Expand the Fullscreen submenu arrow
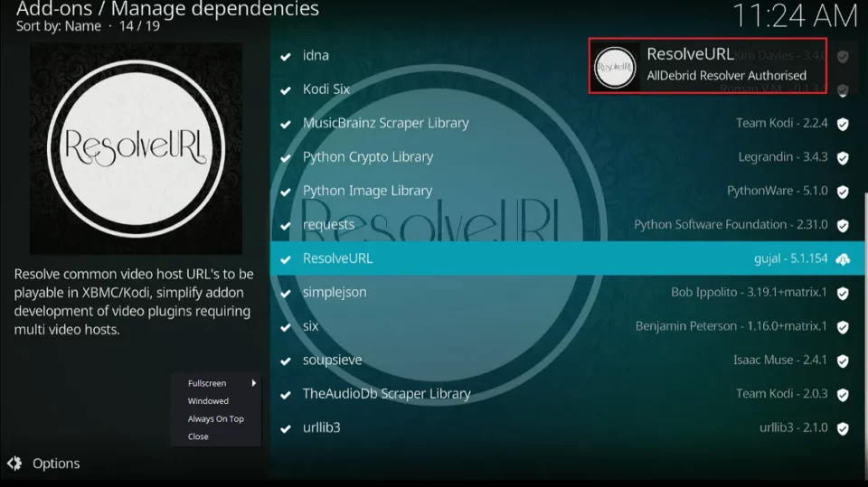Screen dimensions: 868x487 click(253, 383)
